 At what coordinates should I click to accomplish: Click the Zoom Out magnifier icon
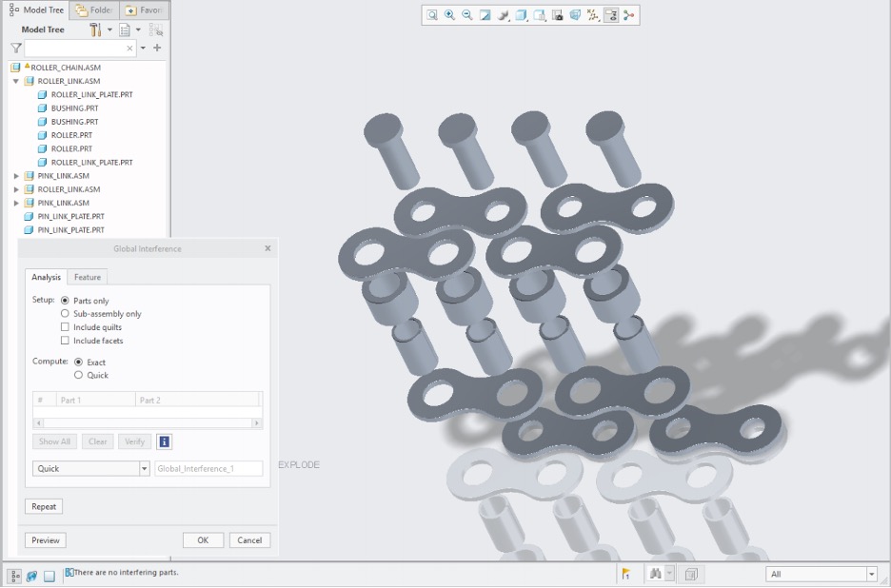point(467,15)
